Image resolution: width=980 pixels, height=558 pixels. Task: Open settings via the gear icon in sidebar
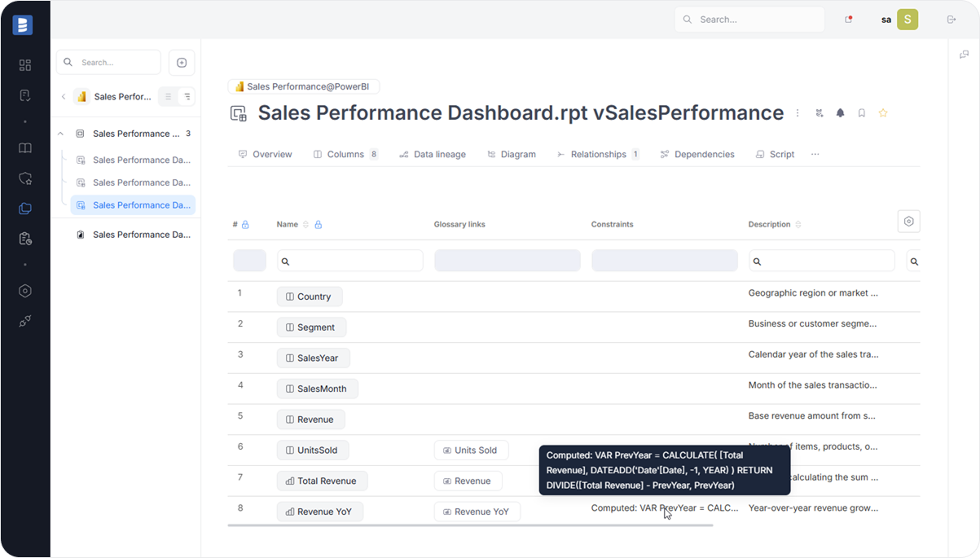point(24,291)
